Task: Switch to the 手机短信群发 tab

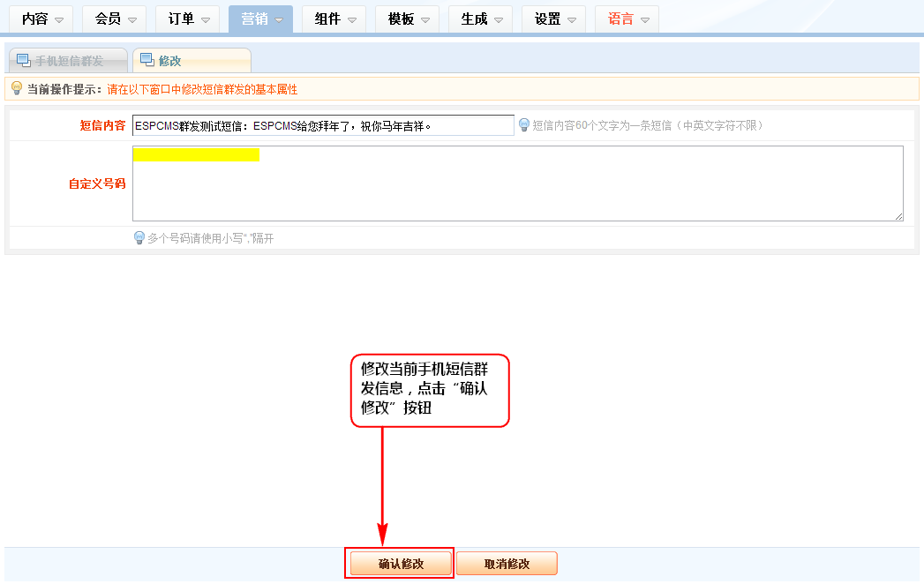Action: [68, 61]
